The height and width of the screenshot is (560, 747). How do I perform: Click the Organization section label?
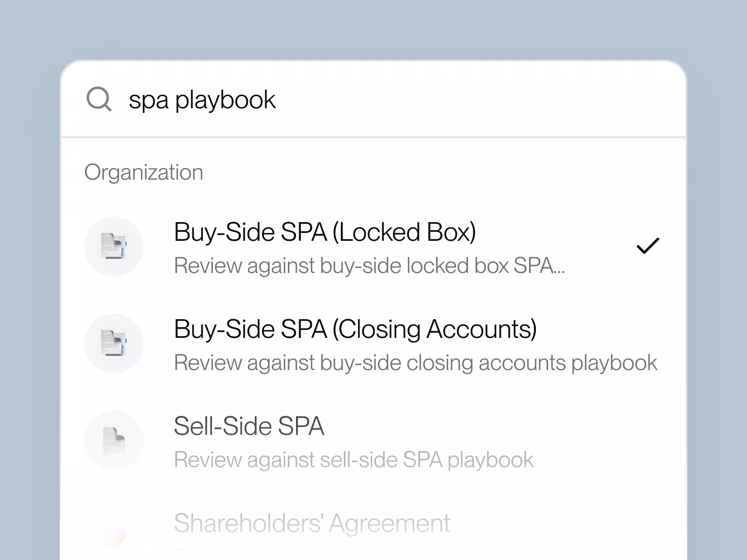(x=144, y=173)
